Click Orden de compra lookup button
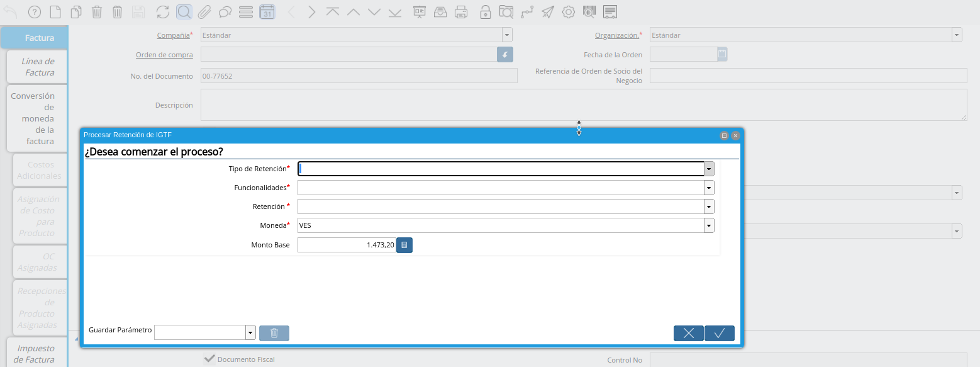The width and height of the screenshot is (980, 367). 505,54
